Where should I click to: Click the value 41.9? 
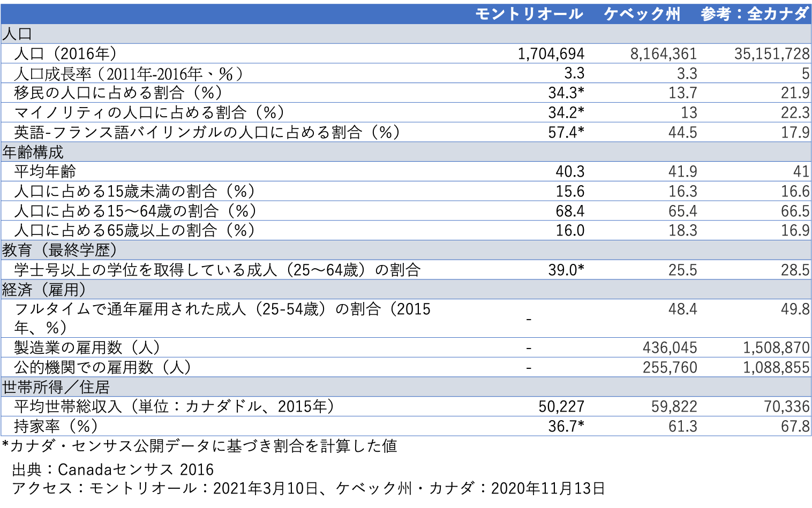[683, 171]
